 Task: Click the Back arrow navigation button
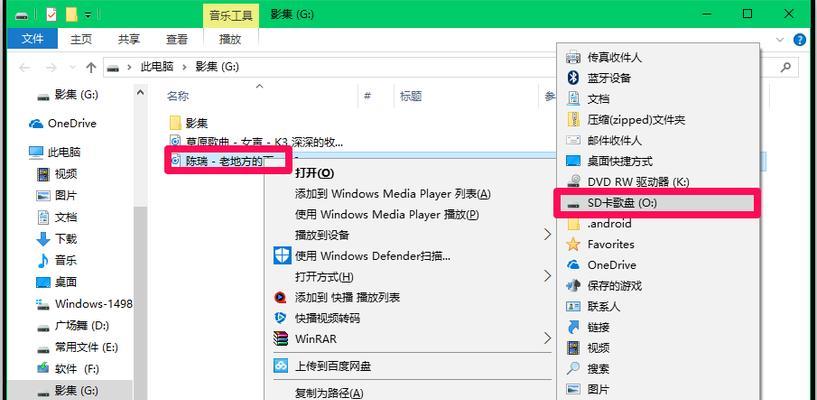[24, 67]
